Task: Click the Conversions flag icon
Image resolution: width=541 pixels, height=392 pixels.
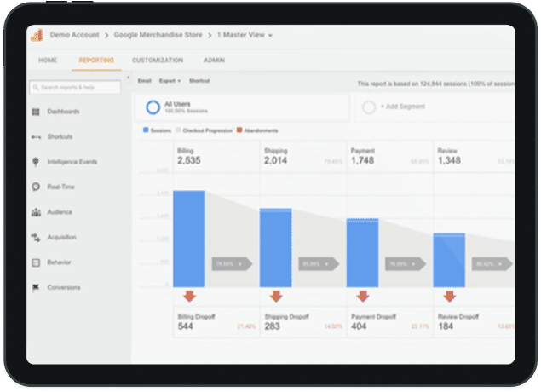Action: (36, 287)
